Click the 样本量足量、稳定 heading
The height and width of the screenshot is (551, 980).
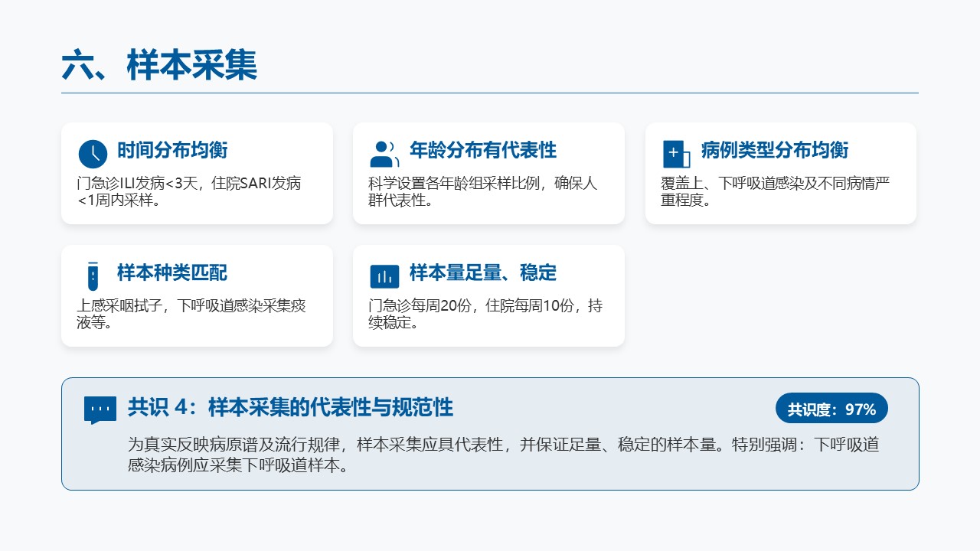[x=483, y=272]
